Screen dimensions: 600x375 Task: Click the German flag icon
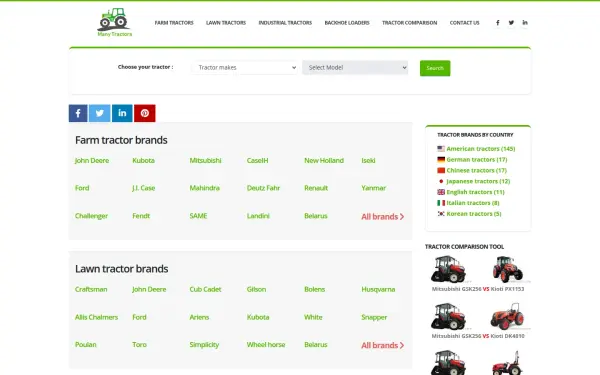pyautogui.click(x=441, y=160)
